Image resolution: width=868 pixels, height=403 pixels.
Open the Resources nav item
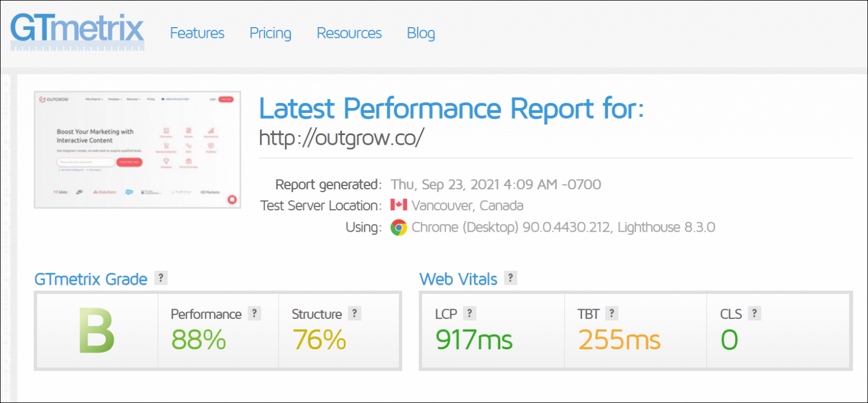tap(349, 33)
